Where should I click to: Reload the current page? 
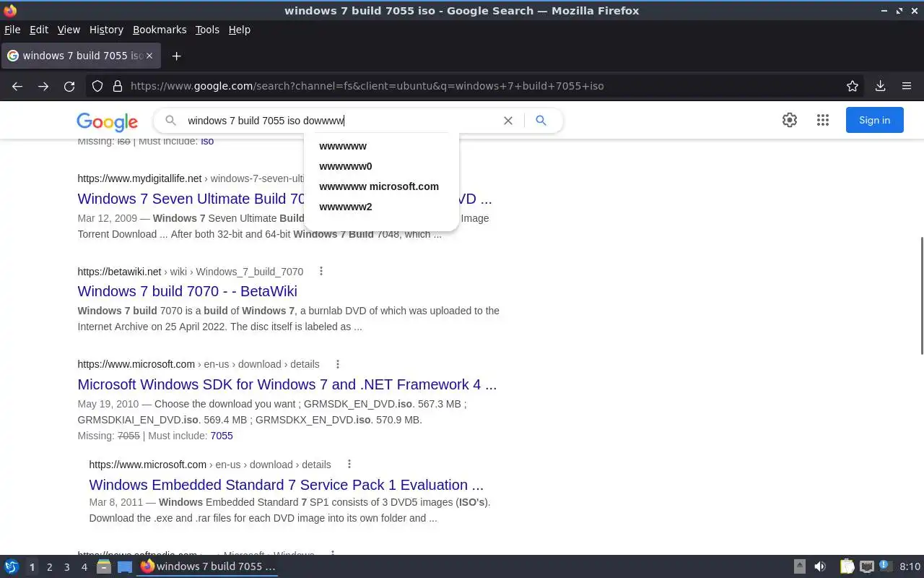pos(69,86)
